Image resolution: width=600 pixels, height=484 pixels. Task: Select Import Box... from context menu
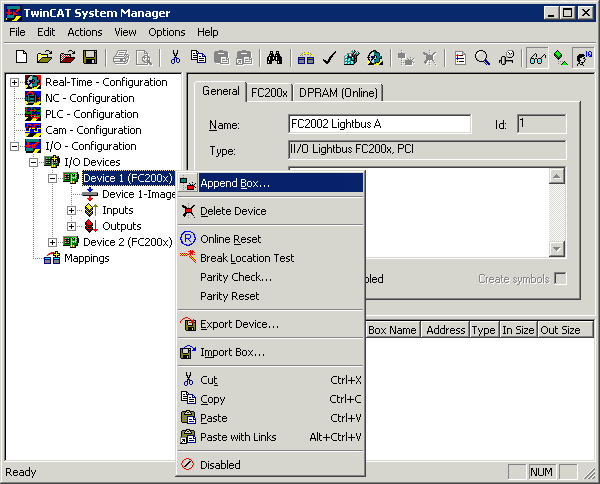271,352
